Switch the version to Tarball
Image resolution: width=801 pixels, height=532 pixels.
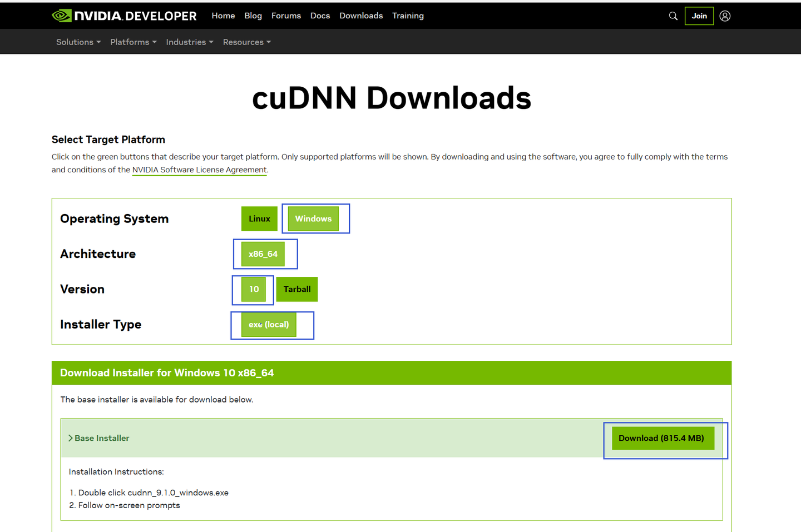296,289
